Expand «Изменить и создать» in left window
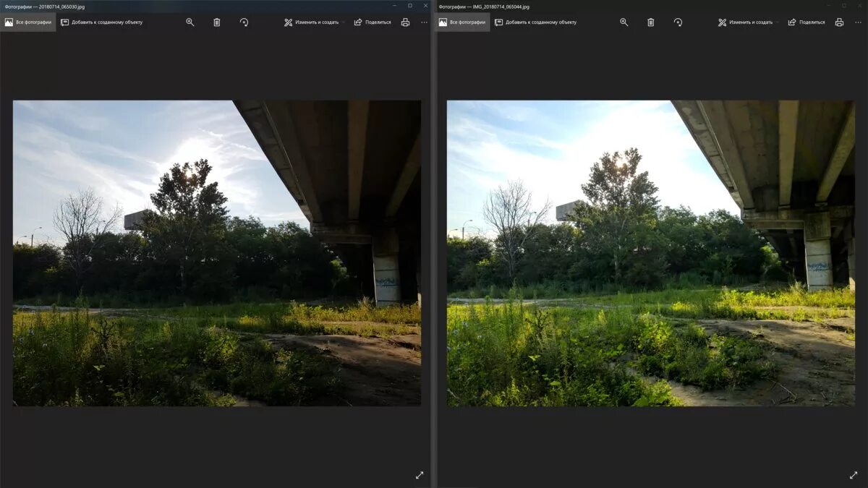This screenshot has width=868, height=488. point(315,22)
